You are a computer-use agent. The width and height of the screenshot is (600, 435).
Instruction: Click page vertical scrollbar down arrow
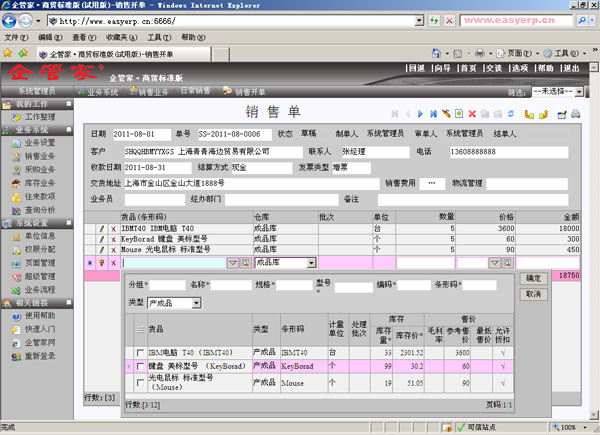tap(594, 415)
